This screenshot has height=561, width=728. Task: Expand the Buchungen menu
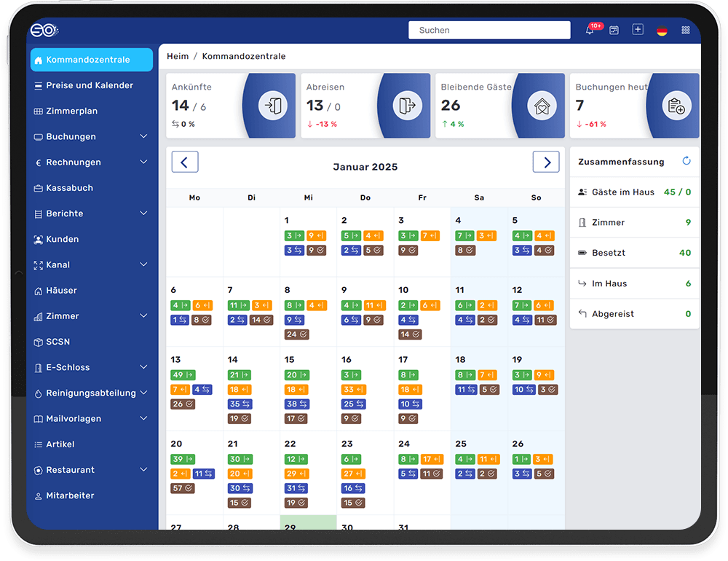point(144,136)
